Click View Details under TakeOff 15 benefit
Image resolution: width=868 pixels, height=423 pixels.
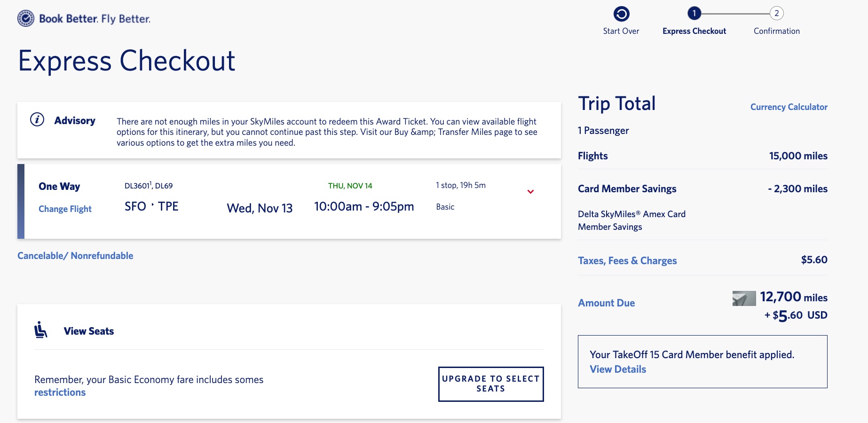point(618,369)
